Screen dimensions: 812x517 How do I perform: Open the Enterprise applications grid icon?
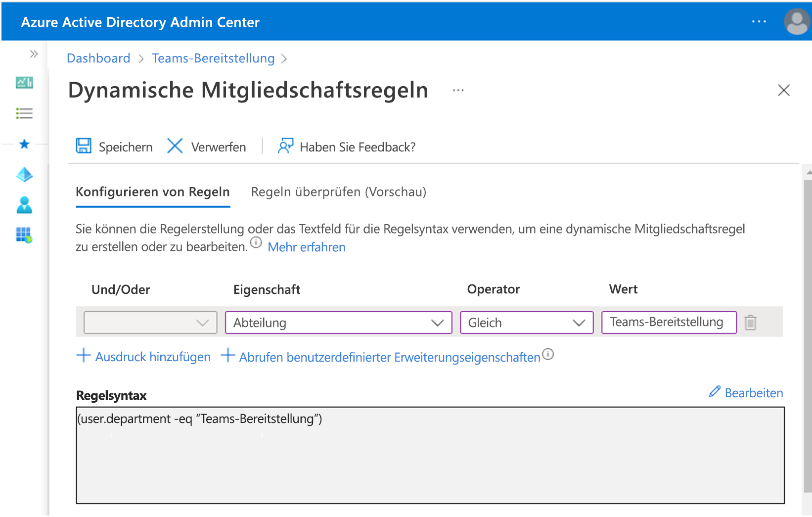point(24,235)
